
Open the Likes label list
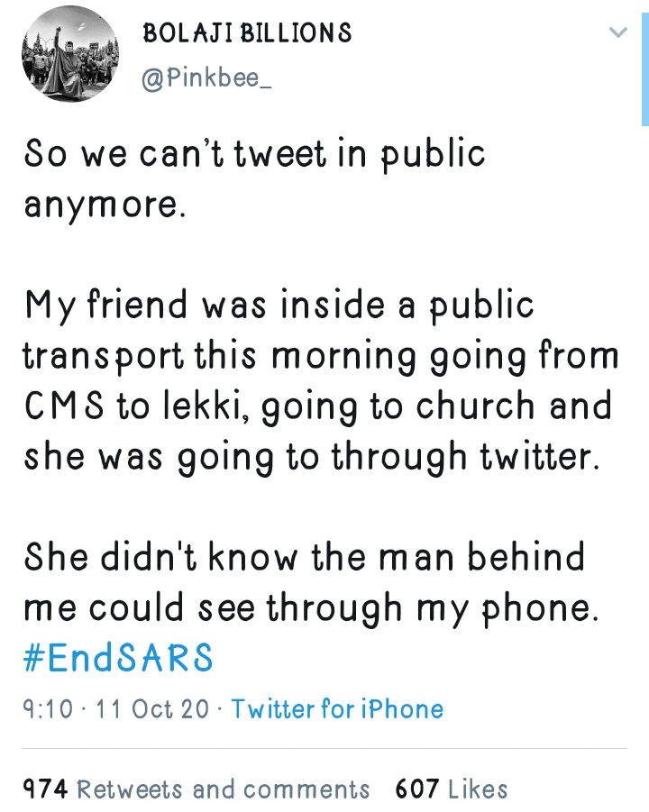pos(478,789)
